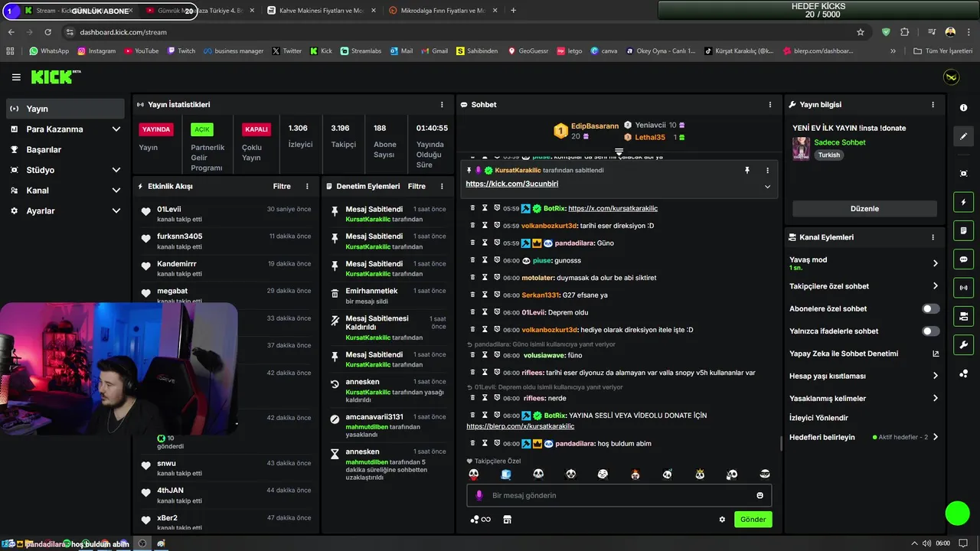Viewport: 980px width, 551px height.
Task: Open the Sohbet panel three-dot menu
Action: (770, 104)
